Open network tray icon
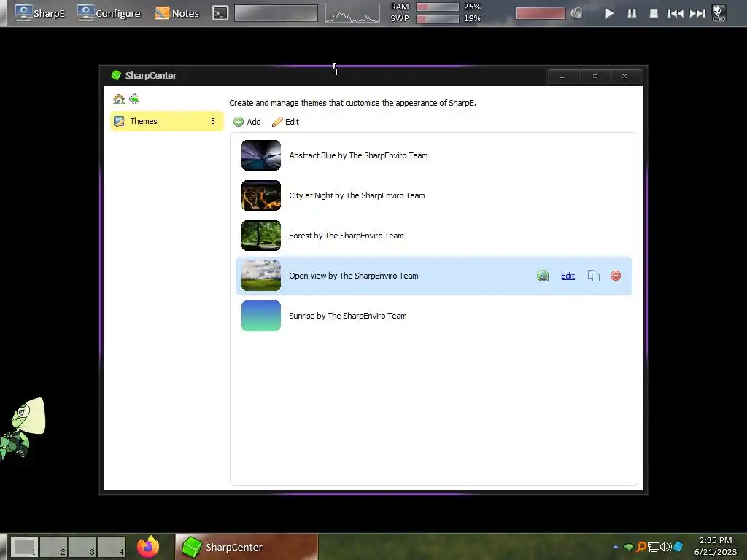 point(653,547)
